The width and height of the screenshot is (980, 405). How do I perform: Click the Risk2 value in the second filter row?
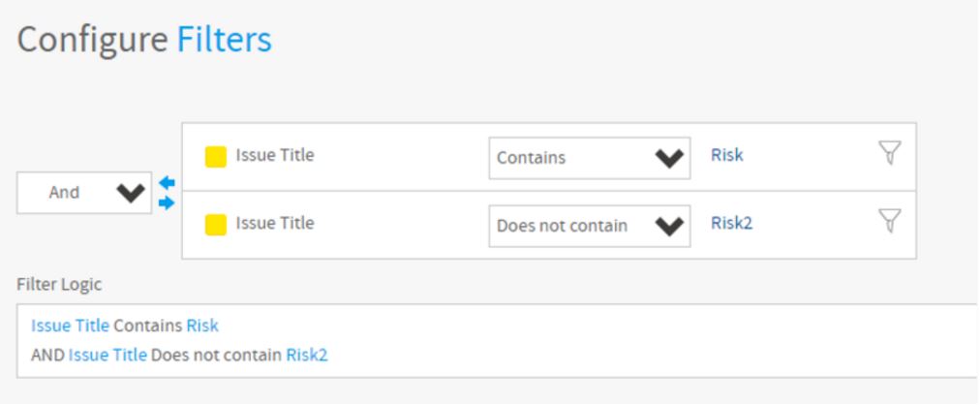click(x=731, y=223)
